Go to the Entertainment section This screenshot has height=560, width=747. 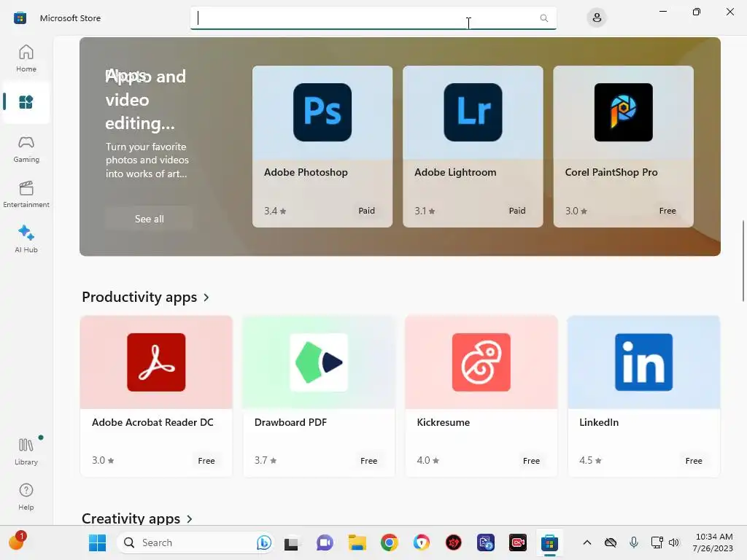pos(26,194)
